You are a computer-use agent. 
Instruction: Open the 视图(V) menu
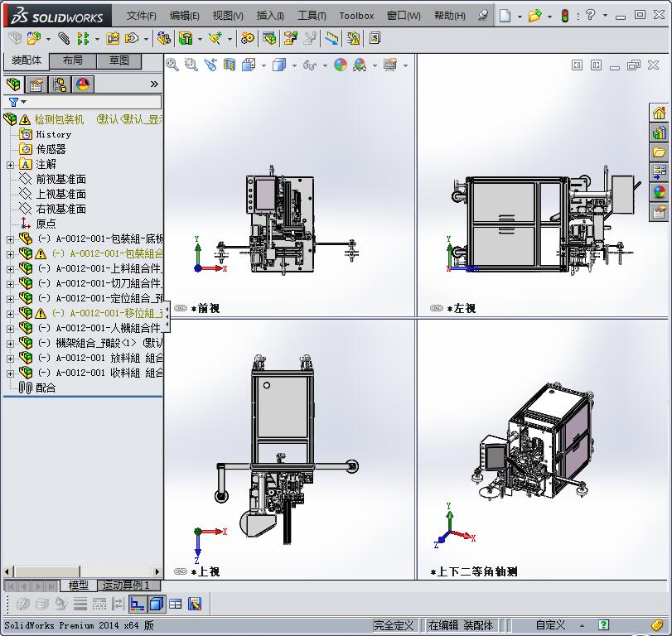point(228,16)
